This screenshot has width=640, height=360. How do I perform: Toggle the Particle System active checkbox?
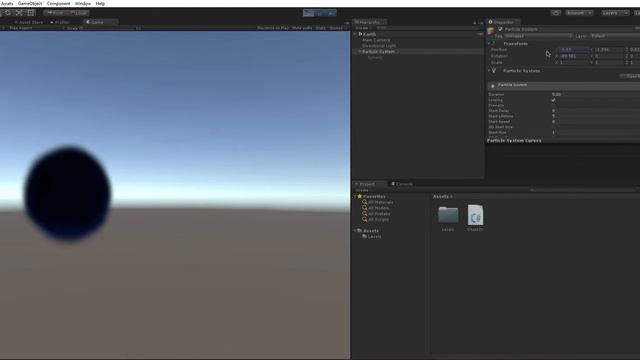coord(500,29)
